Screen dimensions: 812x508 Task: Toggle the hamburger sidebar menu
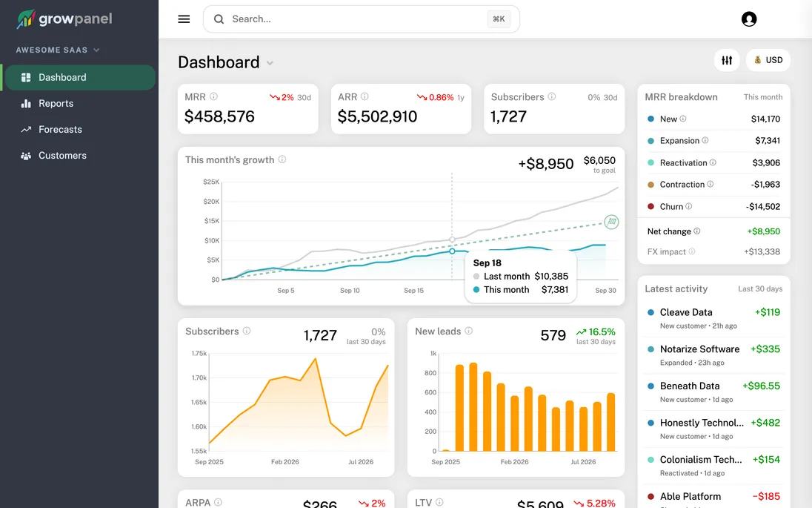(184, 19)
